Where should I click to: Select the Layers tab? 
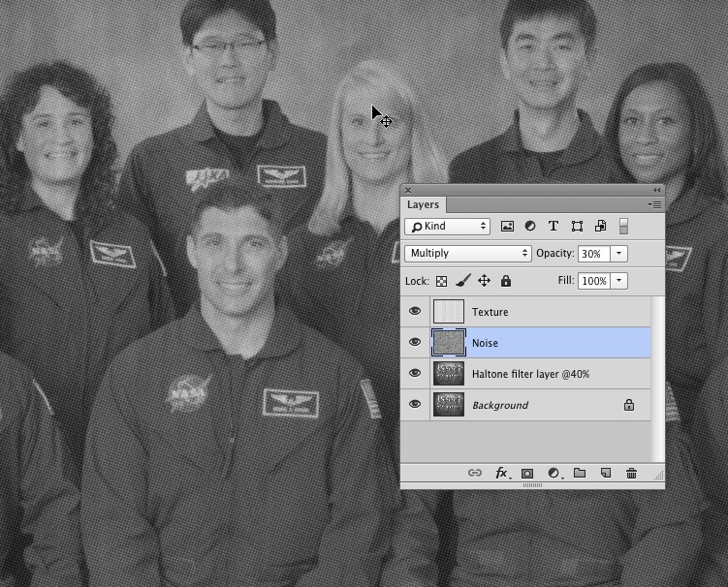coord(423,204)
